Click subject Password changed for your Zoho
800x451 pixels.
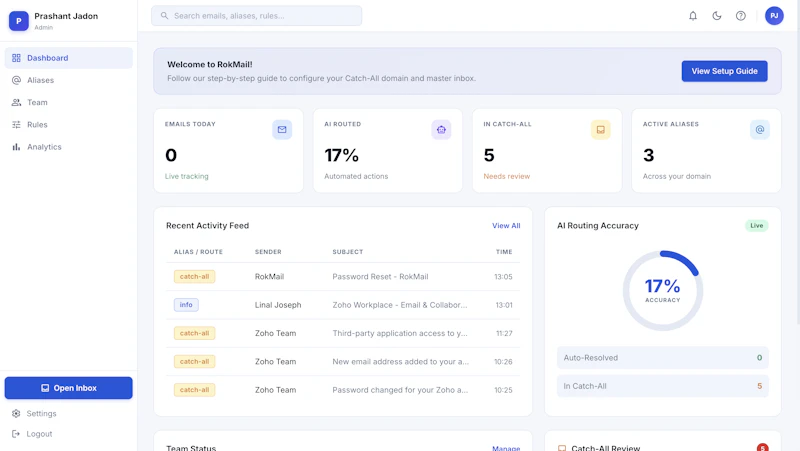pos(400,390)
